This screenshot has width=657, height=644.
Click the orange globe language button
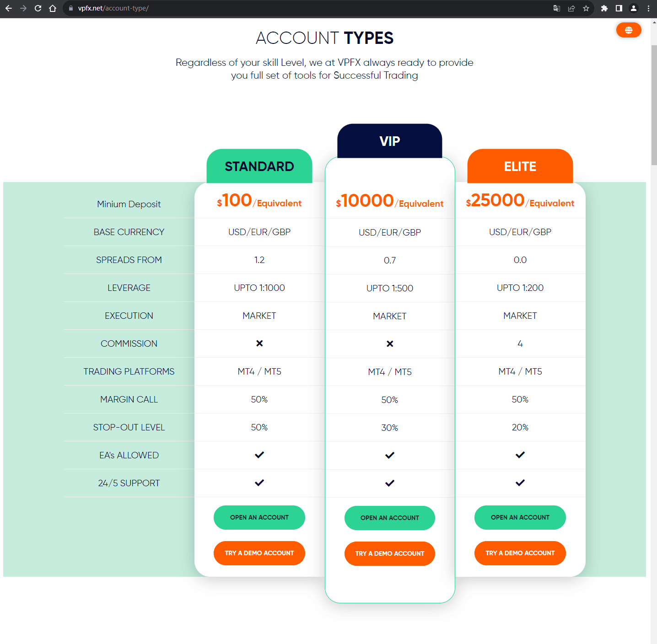(x=629, y=30)
